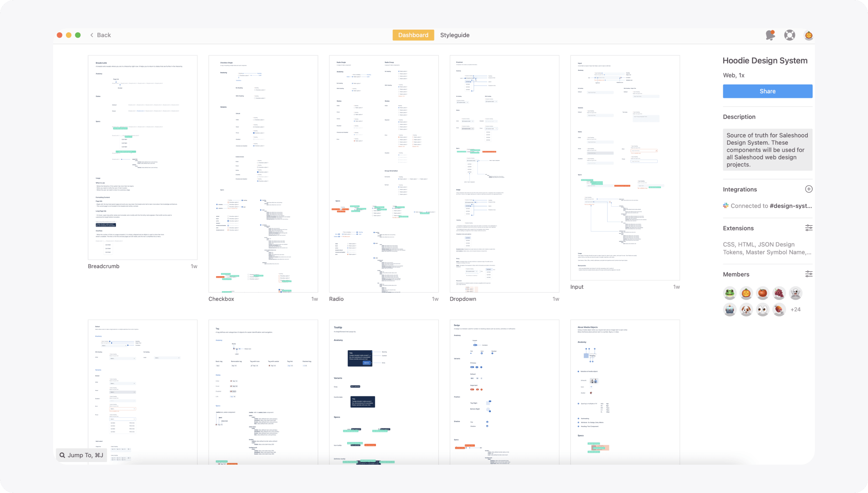Select the tomato member avatar
The height and width of the screenshot is (493, 868).
click(762, 293)
